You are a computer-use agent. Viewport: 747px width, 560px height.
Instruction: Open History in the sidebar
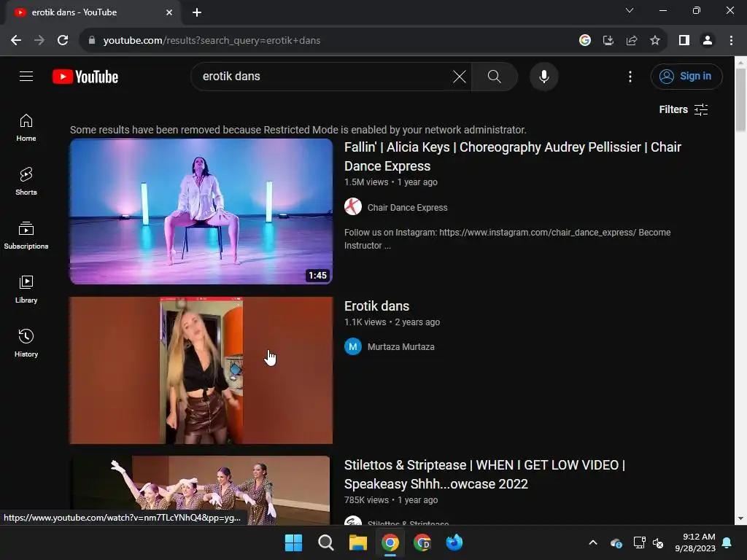coord(26,343)
